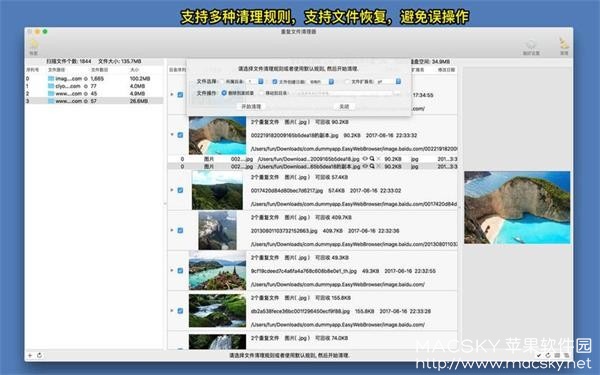The height and width of the screenshot is (375, 600).
Task: Open the 所属目录 dropdown in the dialog
Action: 261,82
